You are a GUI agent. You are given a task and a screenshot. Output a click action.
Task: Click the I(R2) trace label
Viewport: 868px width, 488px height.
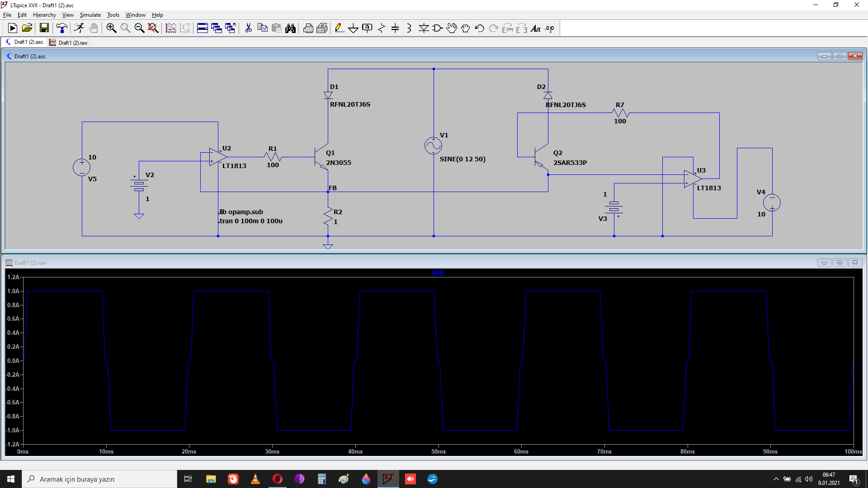pos(438,272)
